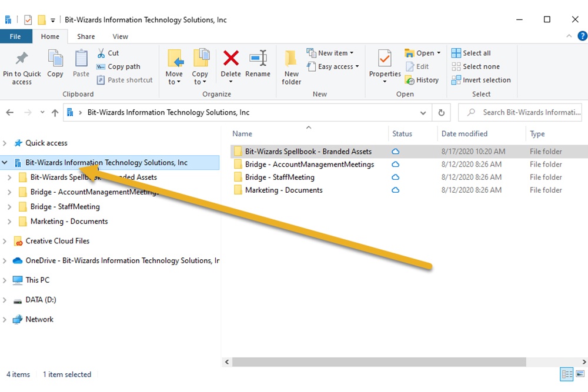Click Copy path in Clipboard group
The image size is (588, 392).
pos(119,67)
